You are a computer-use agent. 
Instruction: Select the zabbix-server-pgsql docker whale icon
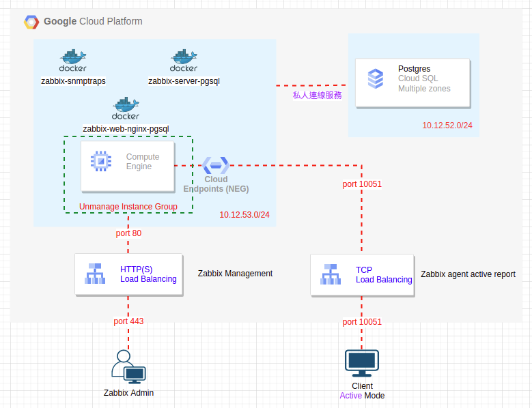point(184,60)
